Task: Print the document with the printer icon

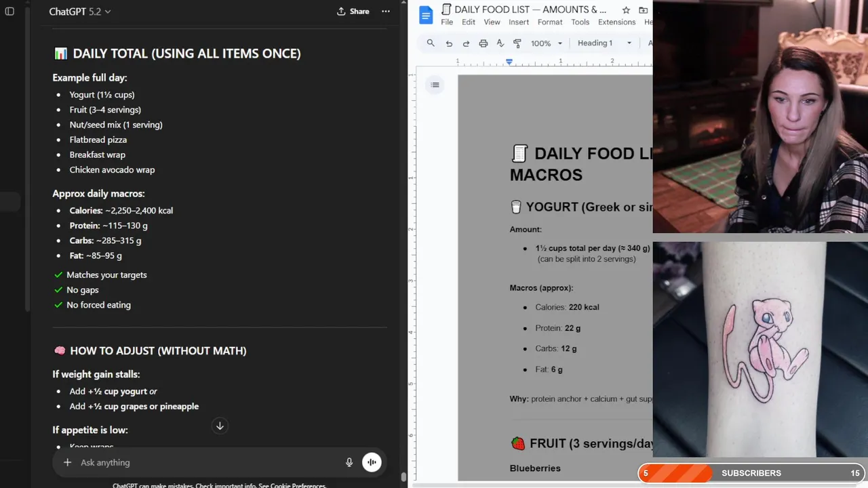Action: (x=483, y=43)
